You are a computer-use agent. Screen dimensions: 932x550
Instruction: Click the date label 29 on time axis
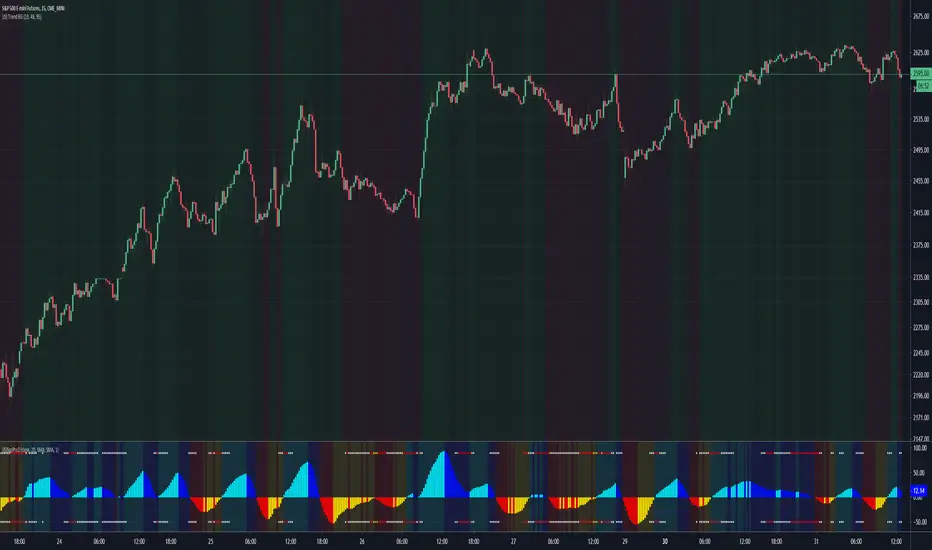pos(625,542)
